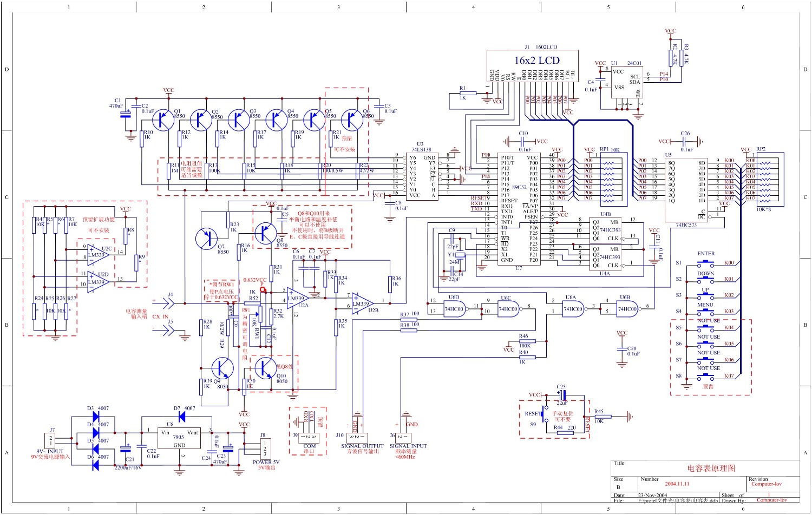Select the MENU pushbutton S4

705,312
